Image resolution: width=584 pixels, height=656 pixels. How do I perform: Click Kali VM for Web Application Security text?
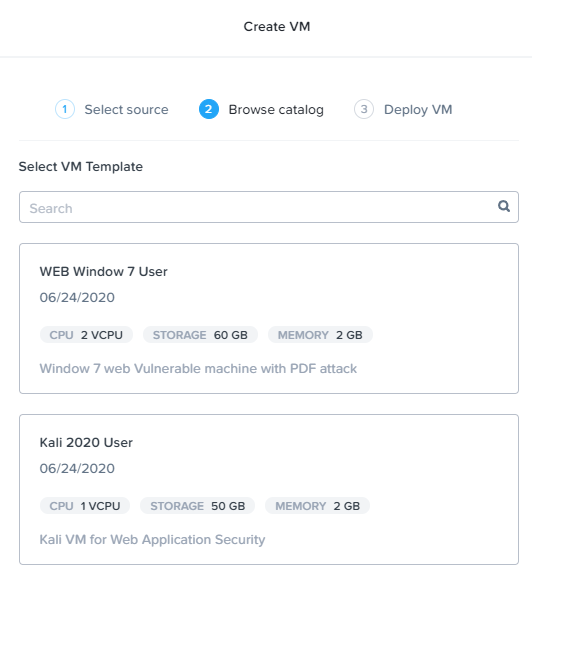click(152, 540)
